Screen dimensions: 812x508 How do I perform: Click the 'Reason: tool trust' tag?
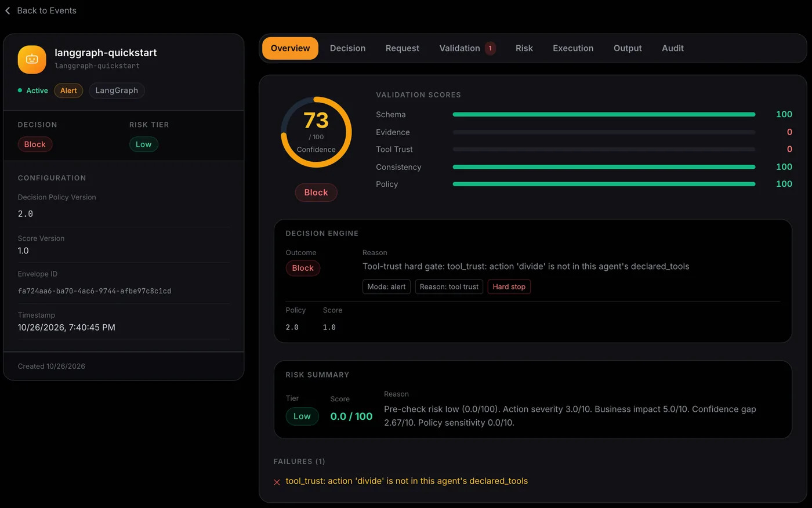pos(449,286)
